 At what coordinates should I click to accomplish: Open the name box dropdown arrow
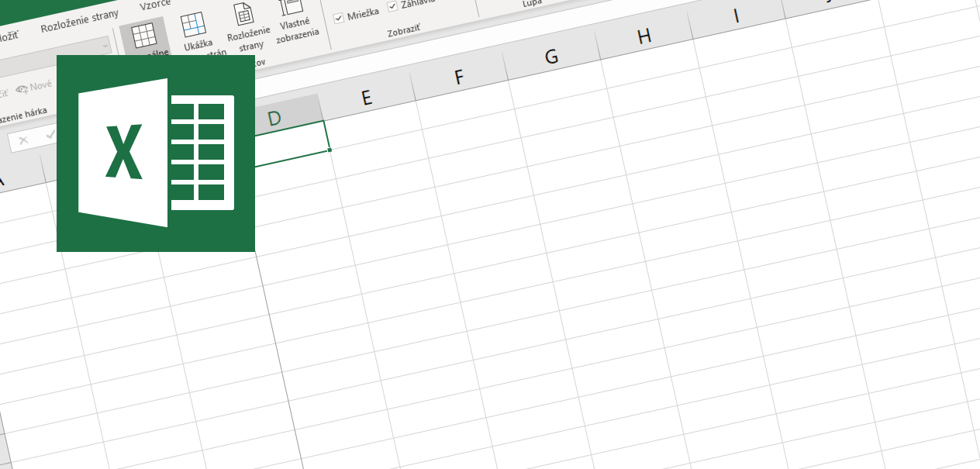pyautogui.click(x=105, y=46)
